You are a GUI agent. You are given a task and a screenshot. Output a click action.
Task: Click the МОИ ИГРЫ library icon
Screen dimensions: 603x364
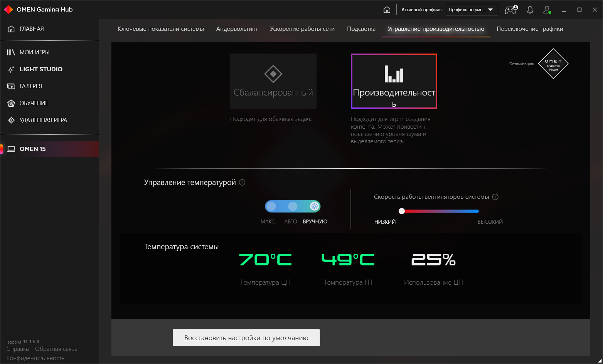(11, 52)
